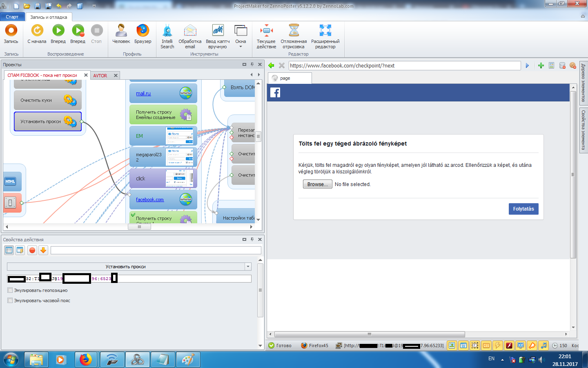Clear cache with the database icon
Viewport: 588px width, 368px height.
[562, 65]
